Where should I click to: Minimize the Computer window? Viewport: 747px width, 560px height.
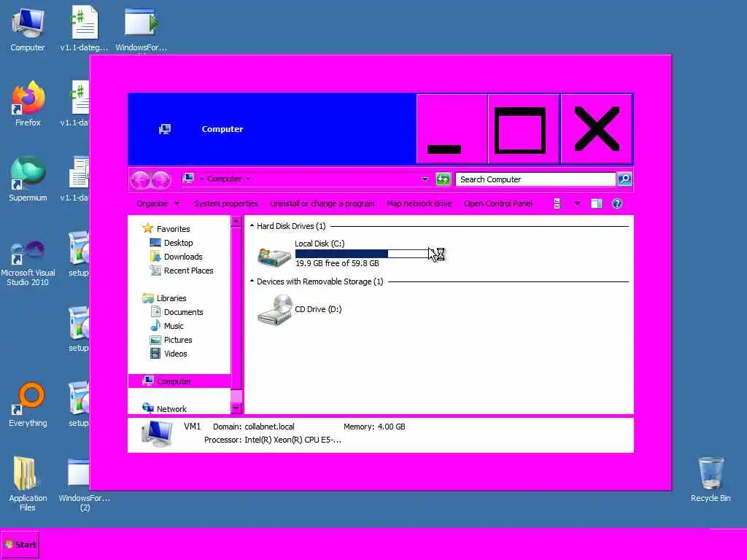(452, 129)
